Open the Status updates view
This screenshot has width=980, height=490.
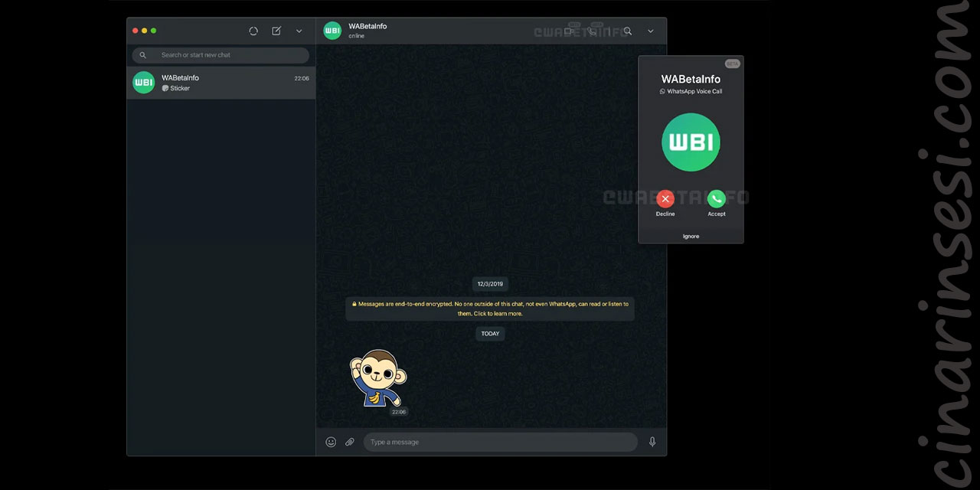tap(253, 31)
